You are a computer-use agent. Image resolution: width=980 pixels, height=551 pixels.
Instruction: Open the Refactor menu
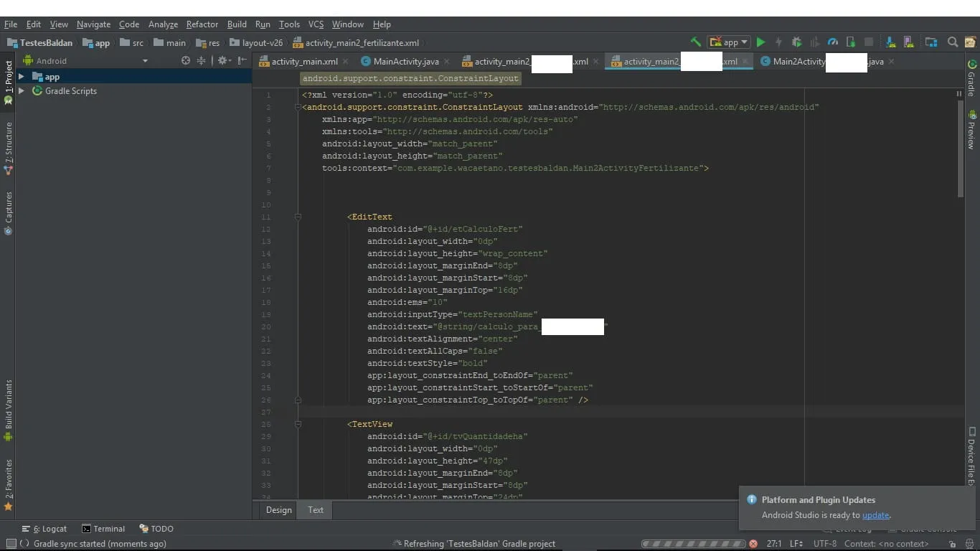202,24
